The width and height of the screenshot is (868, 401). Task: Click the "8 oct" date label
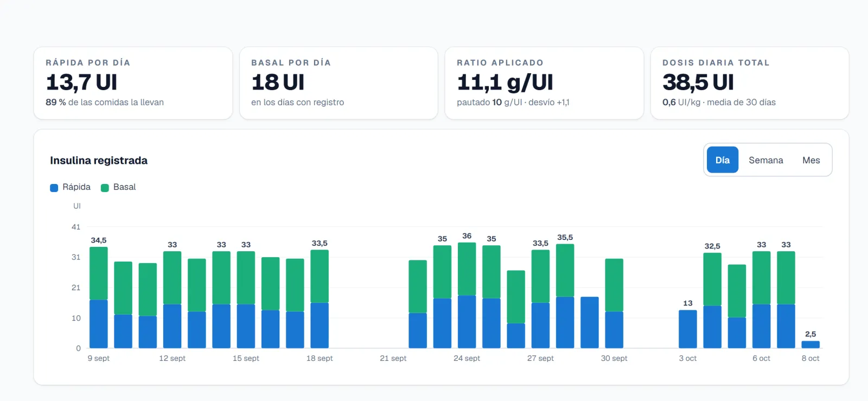[810, 358]
